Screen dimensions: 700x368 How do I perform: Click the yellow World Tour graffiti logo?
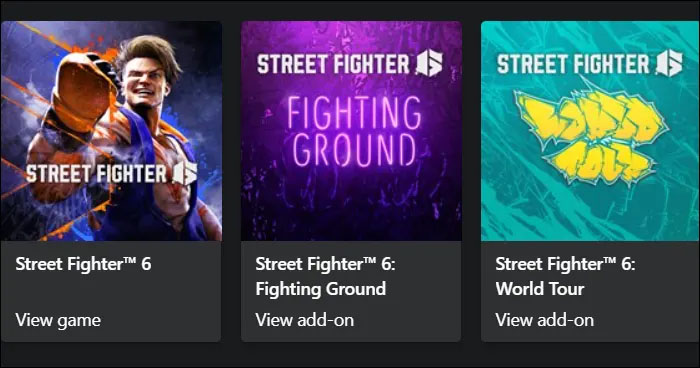(590, 137)
